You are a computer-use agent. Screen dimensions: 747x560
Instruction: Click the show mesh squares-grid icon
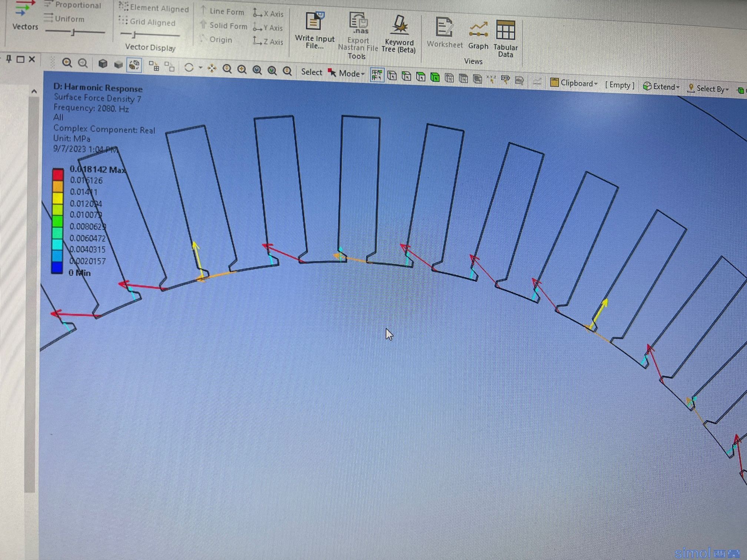pyautogui.click(x=154, y=66)
